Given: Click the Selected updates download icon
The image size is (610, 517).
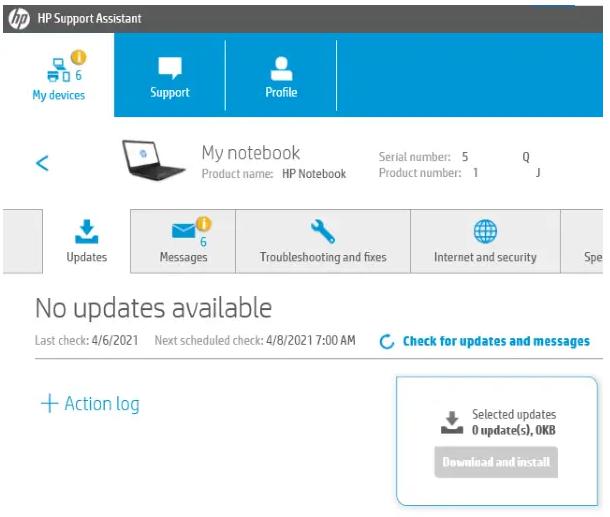Looking at the screenshot, I should pyautogui.click(x=452, y=422).
